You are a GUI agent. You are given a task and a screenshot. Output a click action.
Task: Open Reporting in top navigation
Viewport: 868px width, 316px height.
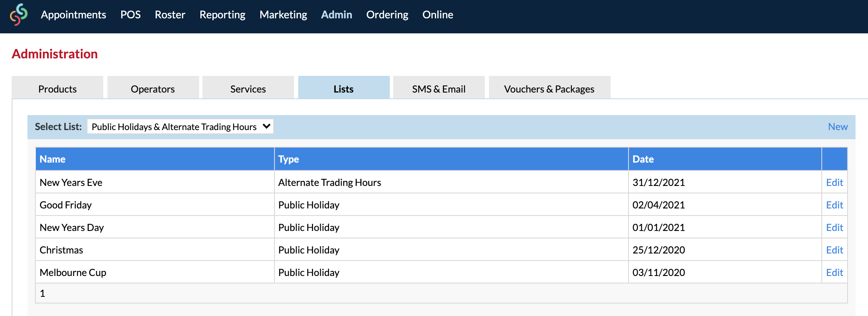coord(222,15)
